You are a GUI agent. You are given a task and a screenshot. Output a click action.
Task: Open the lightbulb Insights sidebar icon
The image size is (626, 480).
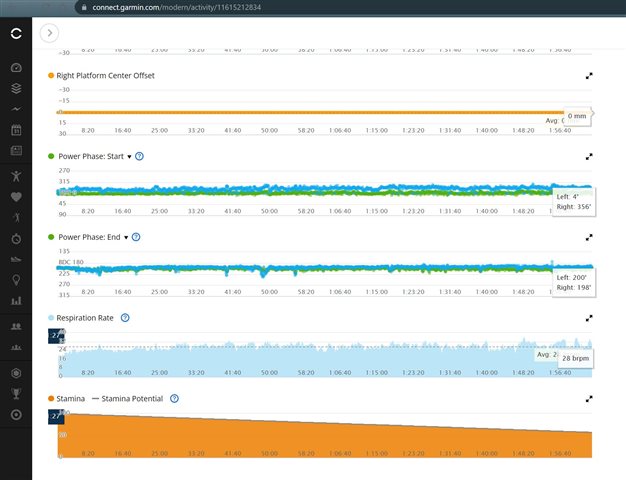click(x=15, y=279)
